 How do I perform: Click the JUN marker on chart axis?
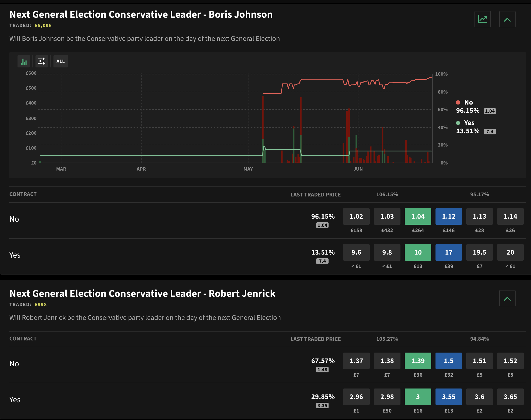[x=358, y=169]
